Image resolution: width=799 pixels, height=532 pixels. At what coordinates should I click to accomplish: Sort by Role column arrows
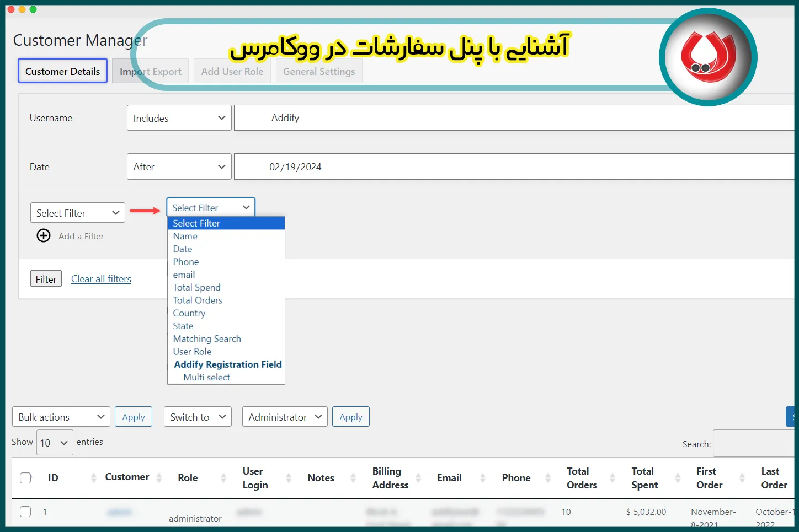[223, 478]
